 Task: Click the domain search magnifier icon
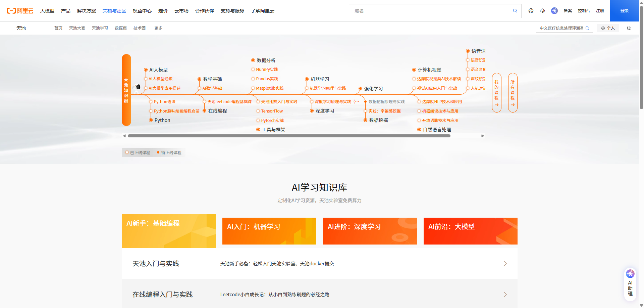(x=515, y=11)
